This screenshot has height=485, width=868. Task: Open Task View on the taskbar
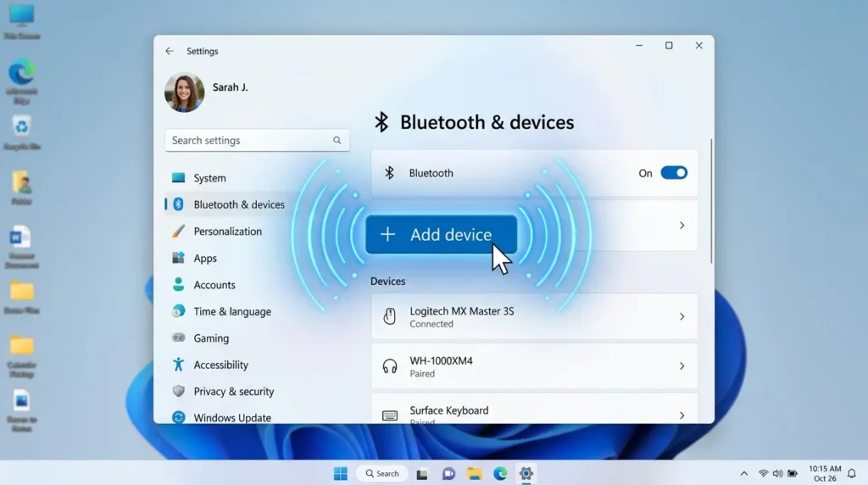click(422, 474)
